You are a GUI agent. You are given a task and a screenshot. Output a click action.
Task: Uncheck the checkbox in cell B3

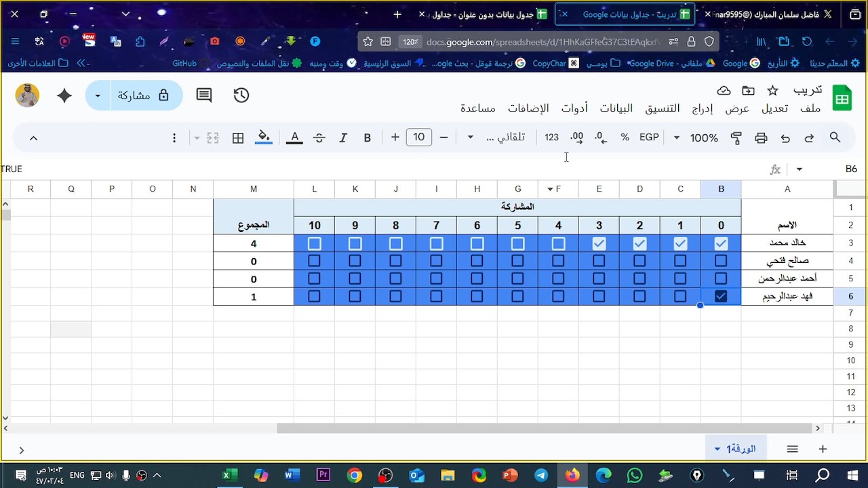(x=721, y=243)
